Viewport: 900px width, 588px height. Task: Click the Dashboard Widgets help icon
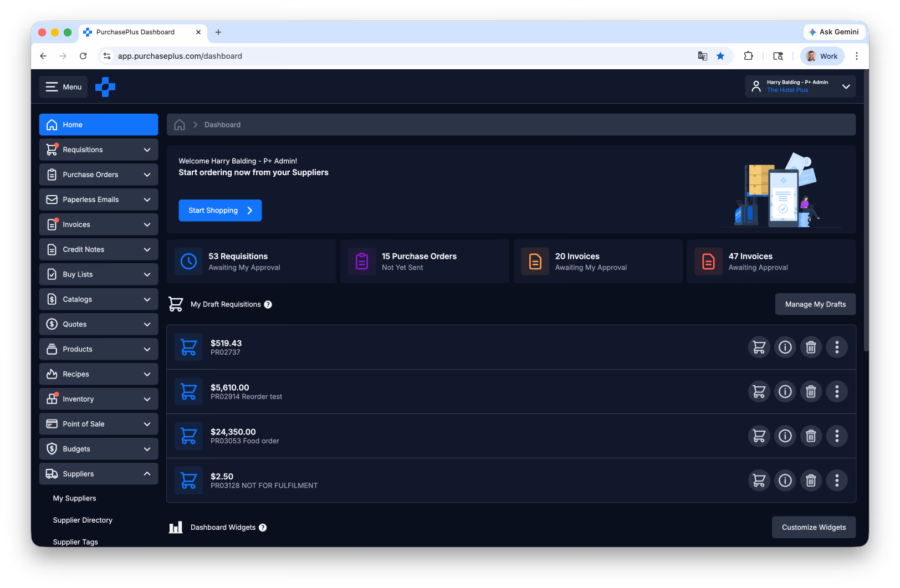click(263, 528)
